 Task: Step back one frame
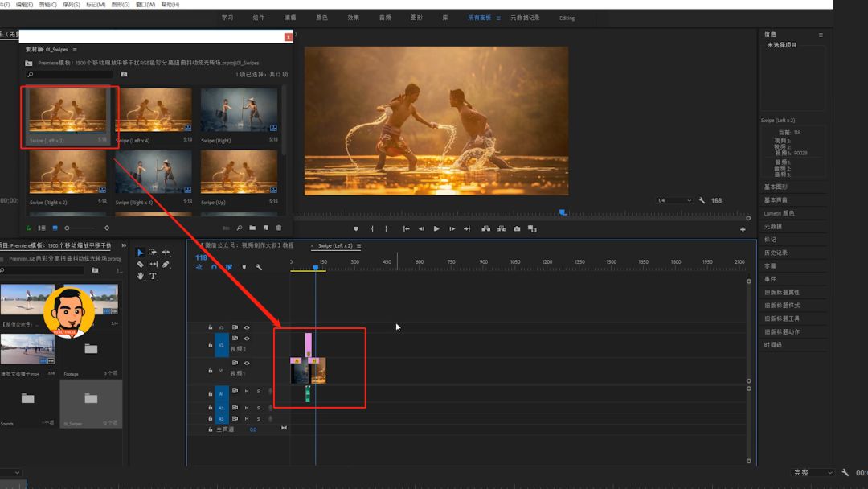[421, 228]
